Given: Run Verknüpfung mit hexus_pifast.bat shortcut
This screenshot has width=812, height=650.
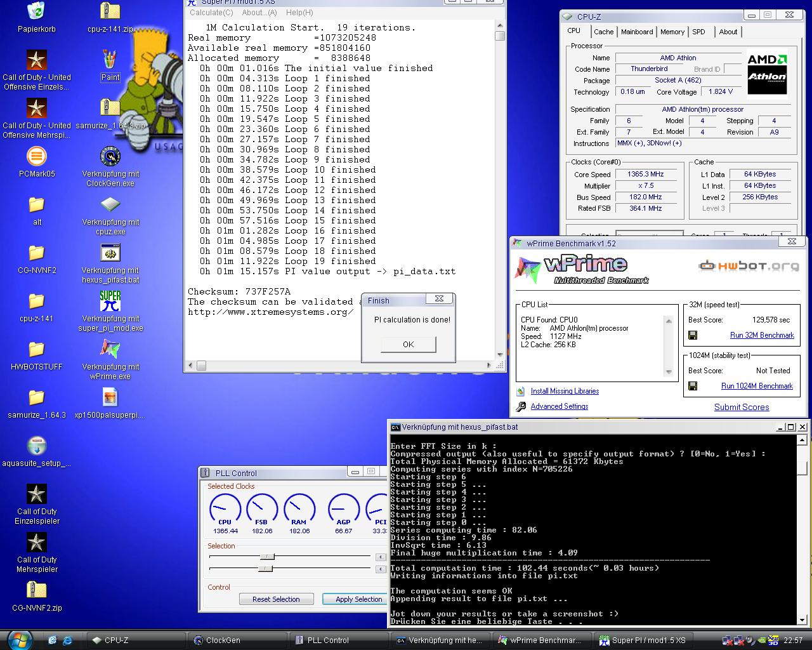Looking at the screenshot, I should point(110,263).
